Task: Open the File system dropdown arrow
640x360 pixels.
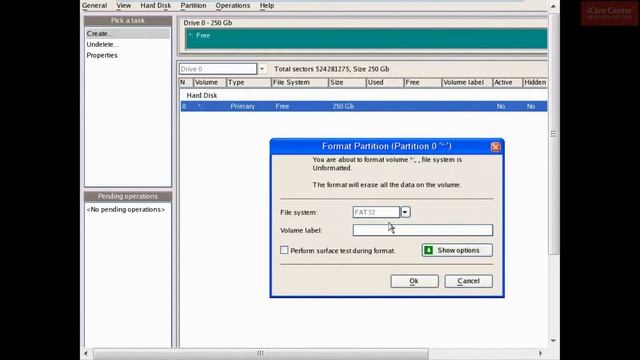Action: [405, 212]
